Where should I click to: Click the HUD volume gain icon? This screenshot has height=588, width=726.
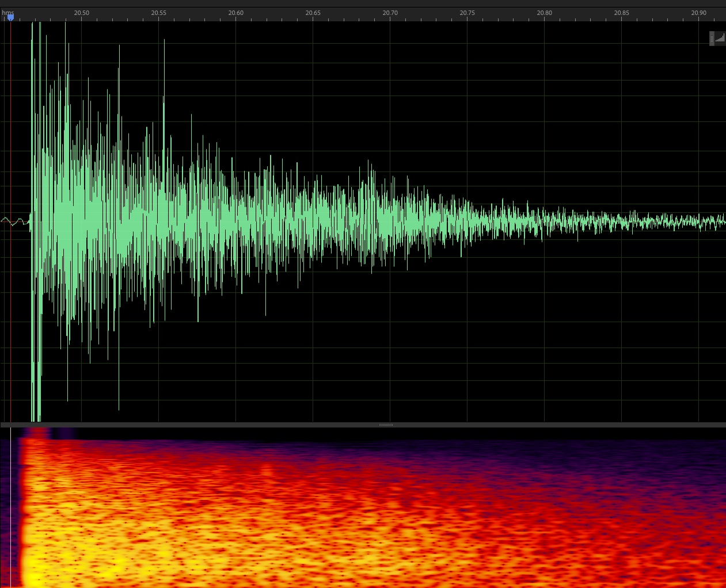tap(720, 39)
